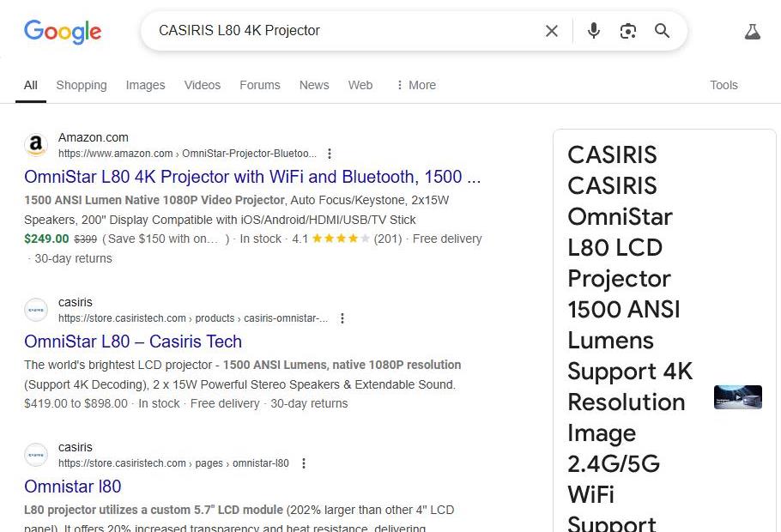781x532 pixels.
Task: Submit search with the magnifying glass icon
Action: [662, 31]
